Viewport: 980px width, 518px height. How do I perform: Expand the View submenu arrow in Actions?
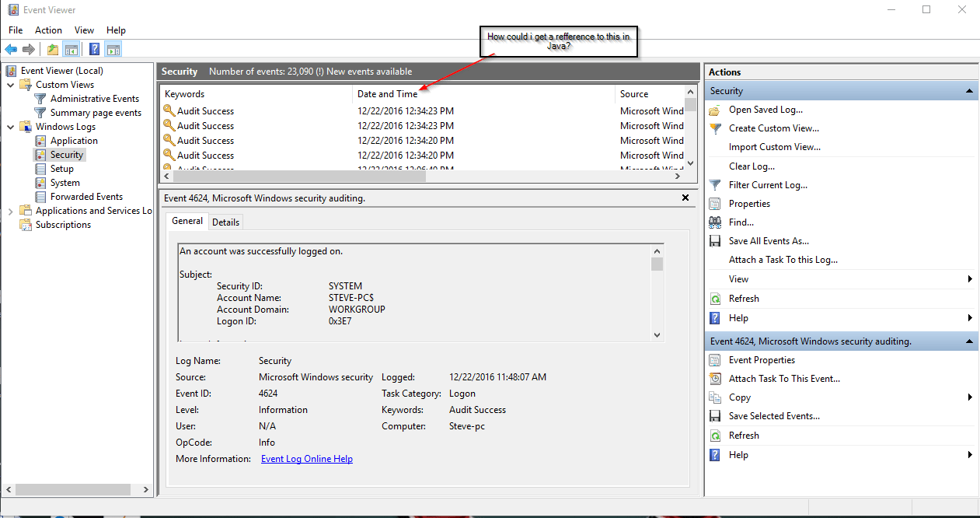point(970,279)
